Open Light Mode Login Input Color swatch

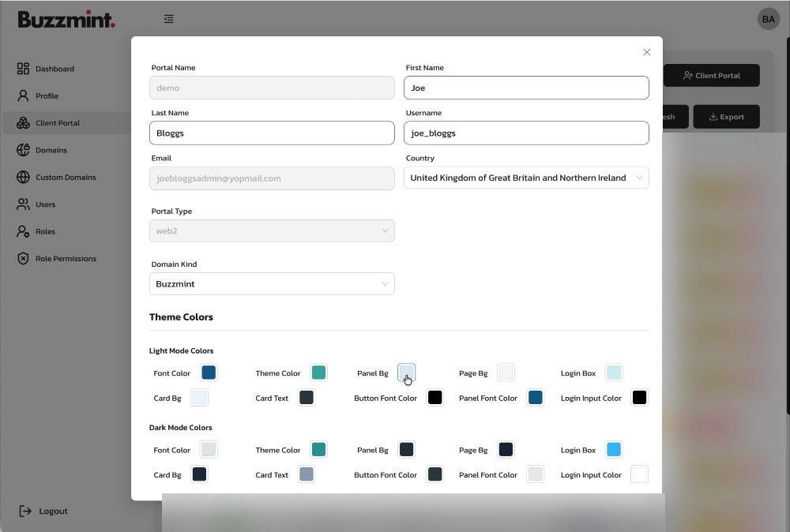click(639, 398)
